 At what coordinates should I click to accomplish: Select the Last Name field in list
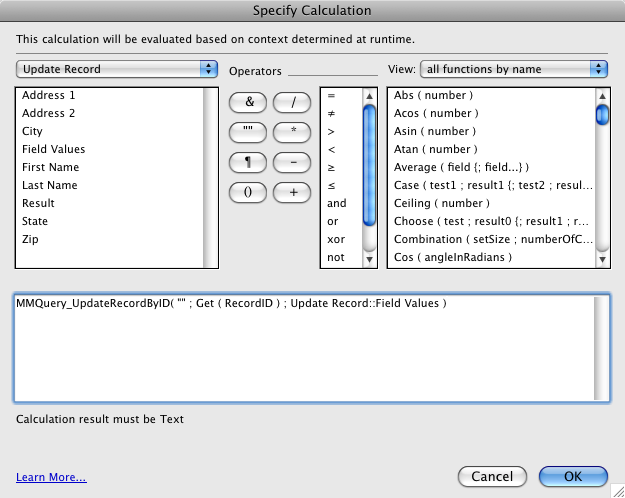tap(50, 185)
